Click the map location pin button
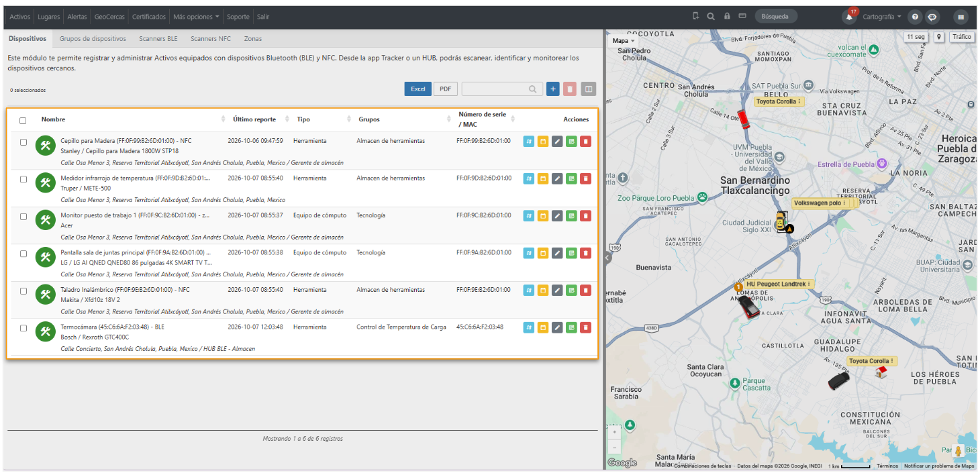This screenshot has height=475, width=980. pyautogui.click(x=939, y=37)
